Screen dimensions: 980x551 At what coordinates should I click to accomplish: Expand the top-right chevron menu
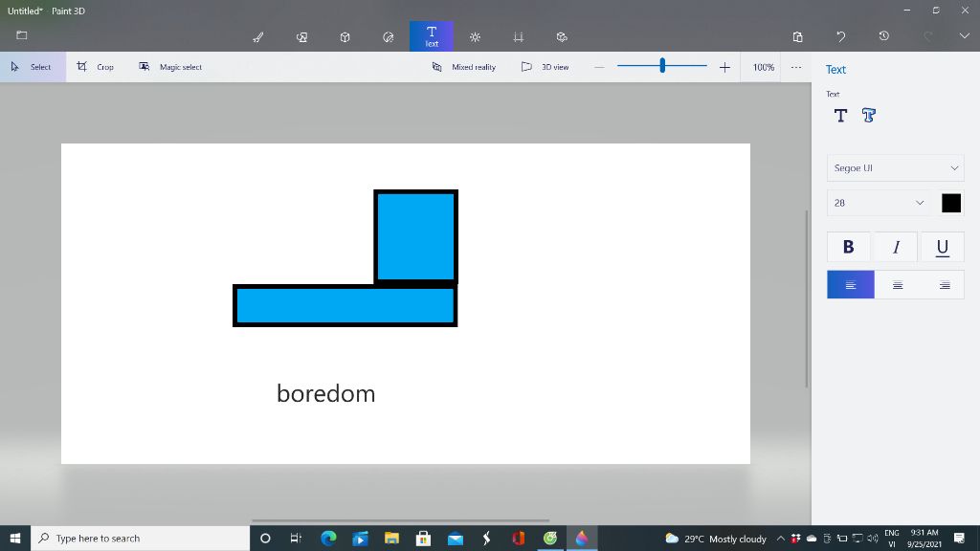[965, 36]
